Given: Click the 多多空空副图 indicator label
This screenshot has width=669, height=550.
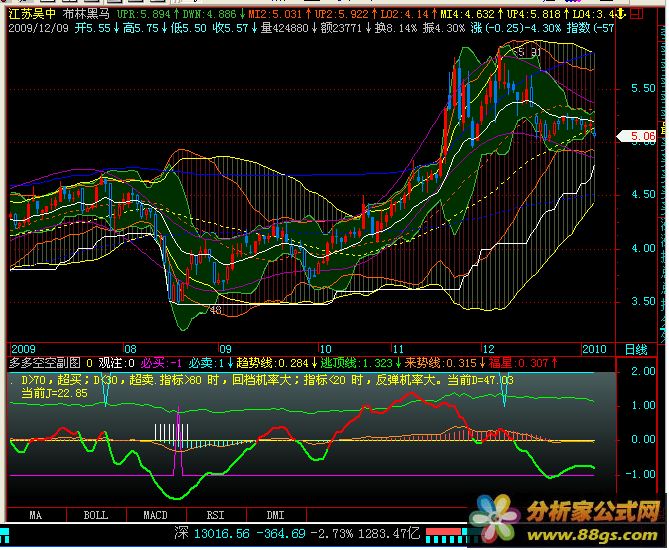Looking at the screenshot, I should click(x=44, y=362).
